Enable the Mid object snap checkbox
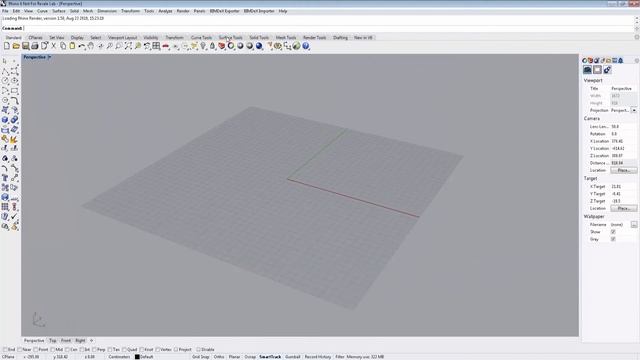640x360 pixels. (x=53, y=350)
